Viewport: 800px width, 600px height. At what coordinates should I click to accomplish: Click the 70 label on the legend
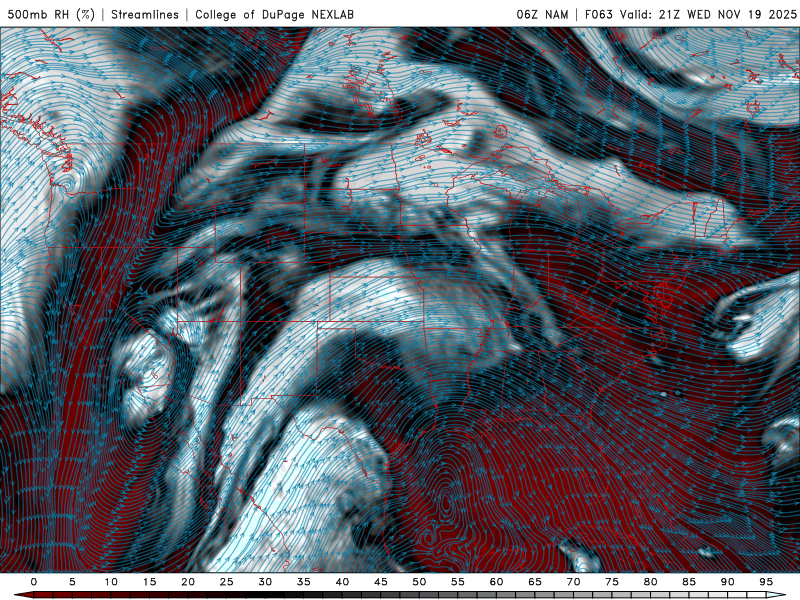tap(573, 582)
